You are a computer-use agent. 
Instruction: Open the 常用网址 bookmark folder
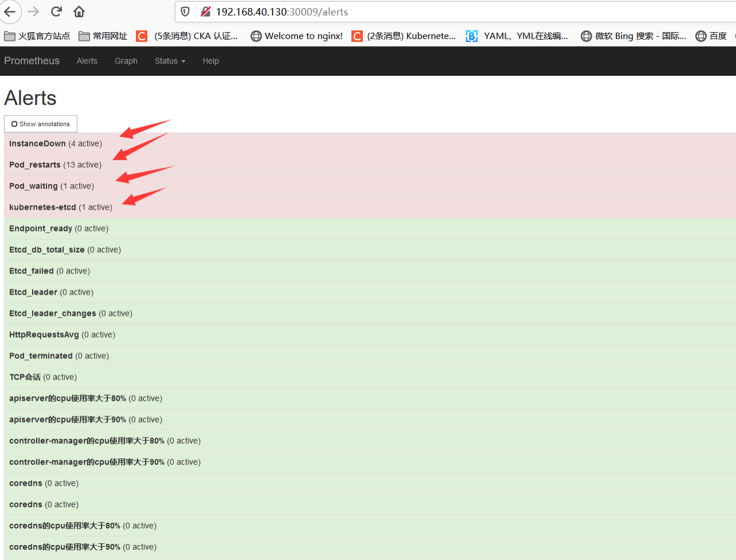[x=103, y=36]
